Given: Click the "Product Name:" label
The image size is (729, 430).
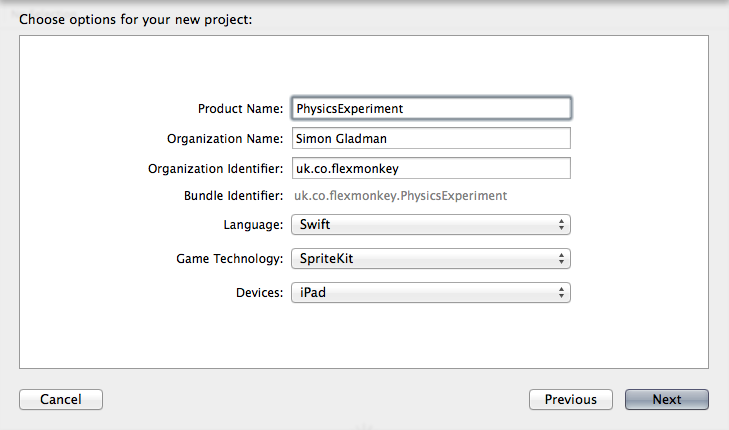Looking at the screenshot, I should (240, 108).
